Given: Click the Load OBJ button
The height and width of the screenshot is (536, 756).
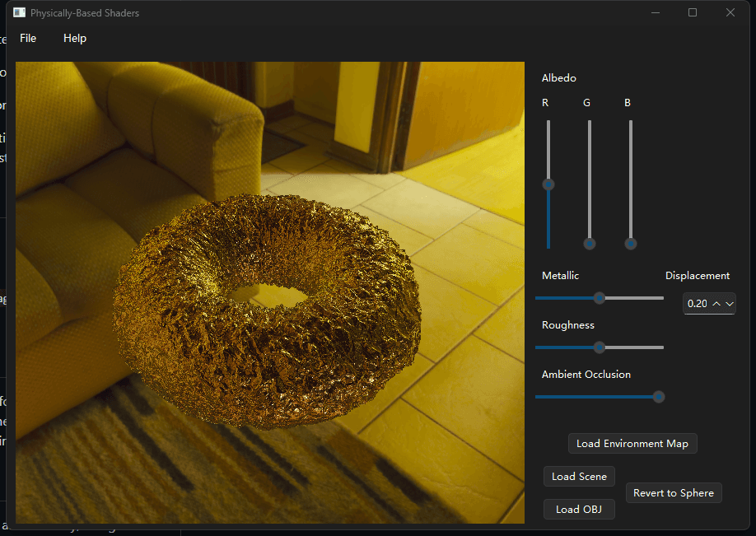Looking at the screenshot, I should tap(579, 509).
